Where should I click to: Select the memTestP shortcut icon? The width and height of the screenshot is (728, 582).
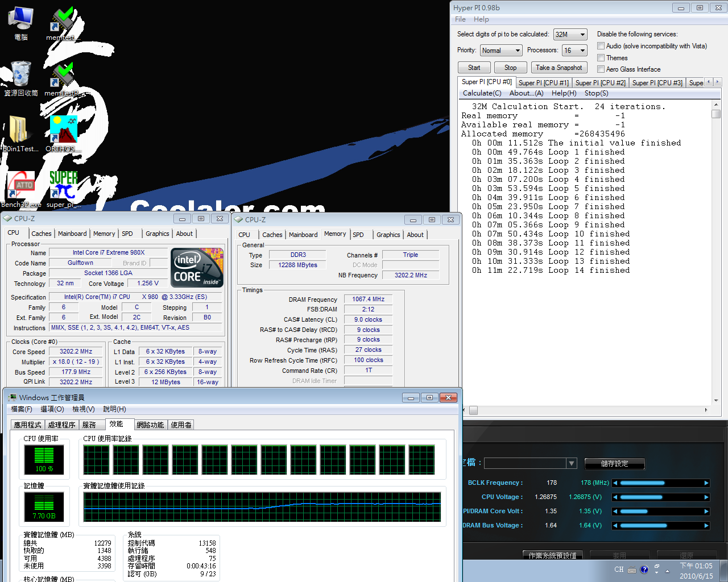(x=63, y=78)
